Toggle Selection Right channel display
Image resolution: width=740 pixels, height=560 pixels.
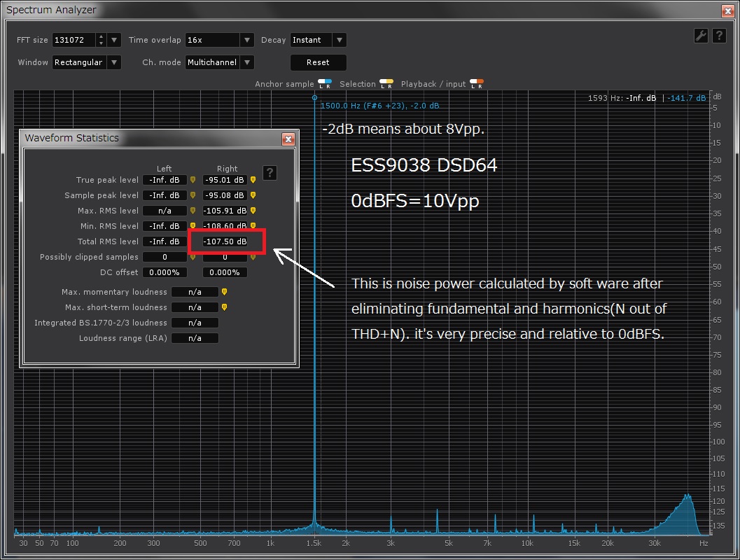click(x=390, y=84)
